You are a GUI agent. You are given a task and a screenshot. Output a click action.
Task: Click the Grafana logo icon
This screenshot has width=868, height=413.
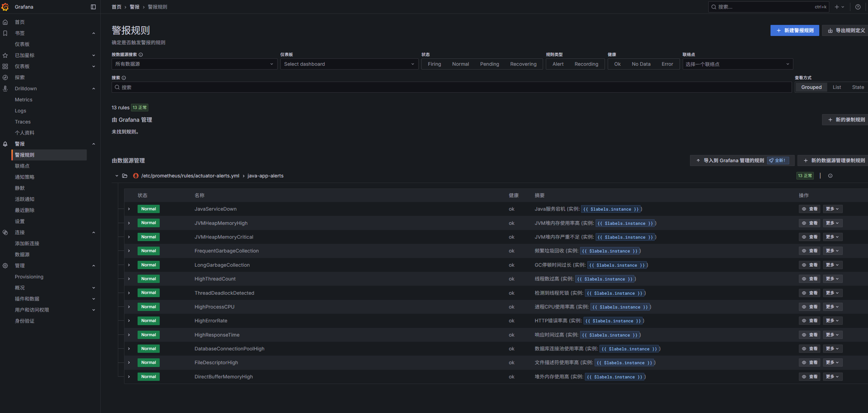pyautogui.click(x=5, y=7)
